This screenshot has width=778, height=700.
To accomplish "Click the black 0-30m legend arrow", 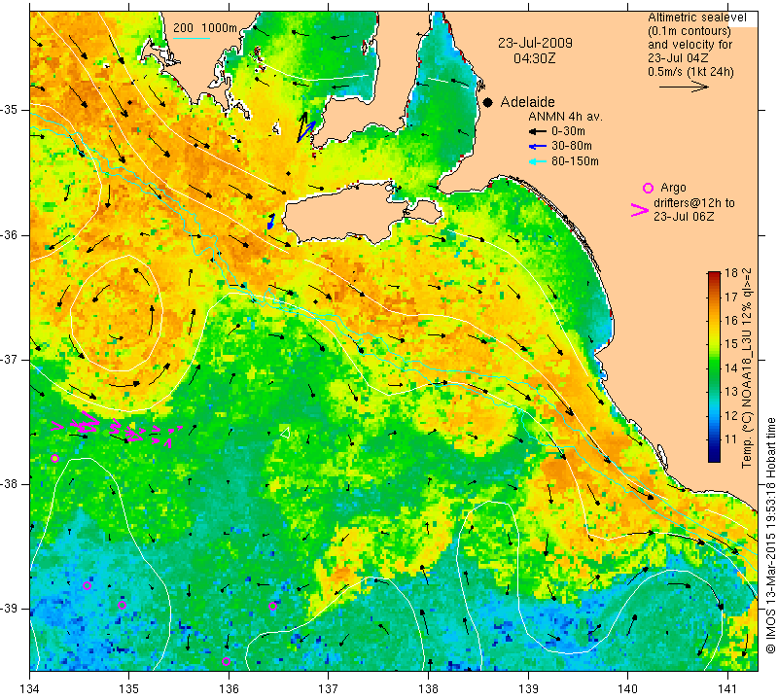I will pos(538,132).
